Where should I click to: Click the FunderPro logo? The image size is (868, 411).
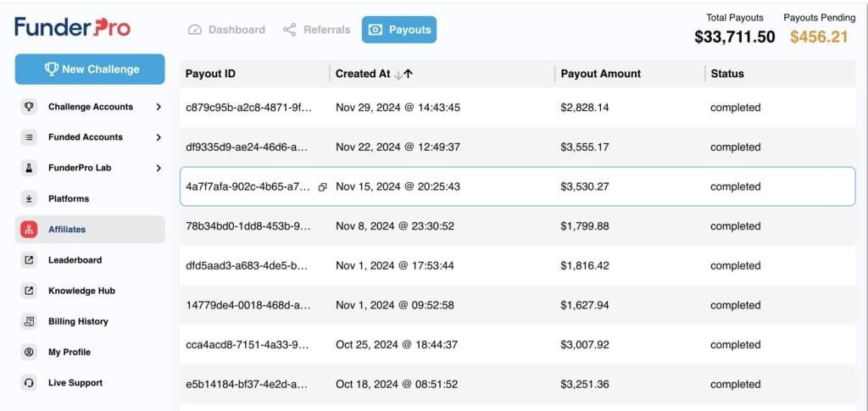pyautogui.click(x=73, y=26)
